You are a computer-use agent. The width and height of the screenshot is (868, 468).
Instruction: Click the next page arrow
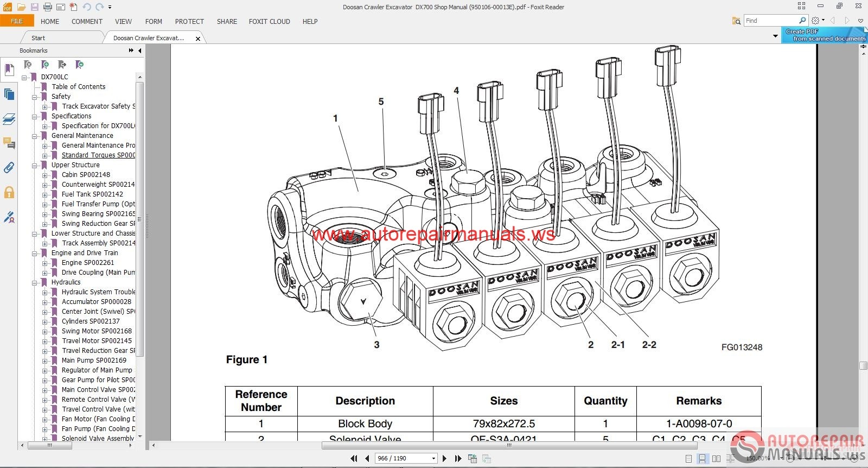(444, 458)
